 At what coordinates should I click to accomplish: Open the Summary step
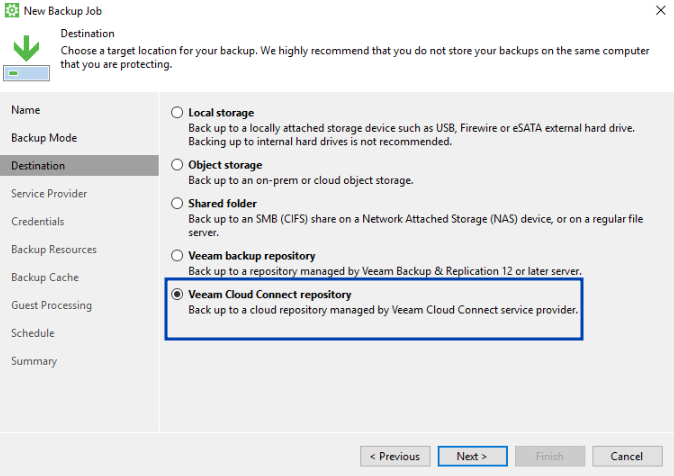34,361
